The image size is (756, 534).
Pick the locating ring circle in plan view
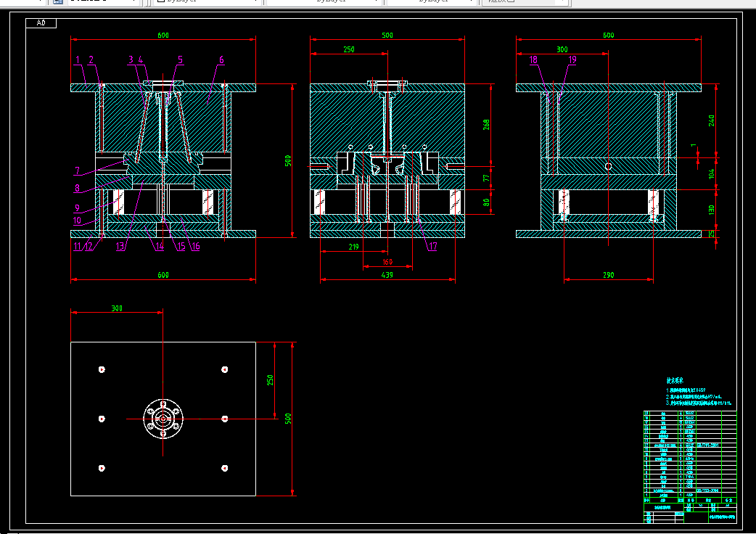163,419
